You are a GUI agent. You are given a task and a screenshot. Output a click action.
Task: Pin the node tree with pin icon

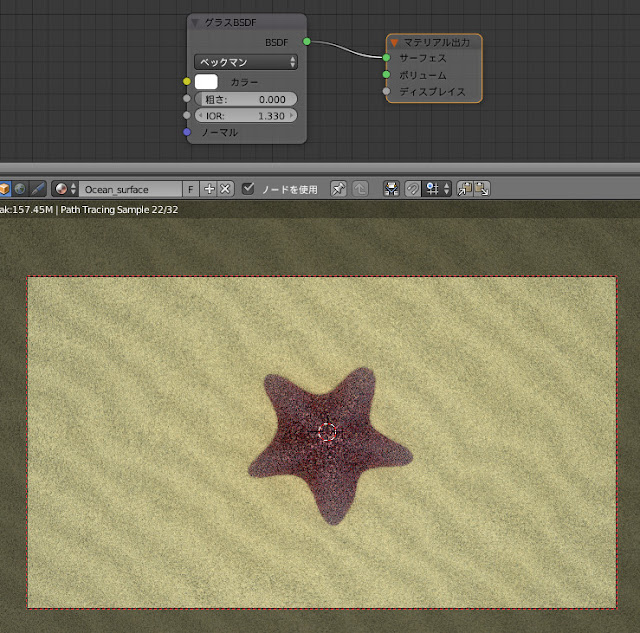[x=338, y=189]
